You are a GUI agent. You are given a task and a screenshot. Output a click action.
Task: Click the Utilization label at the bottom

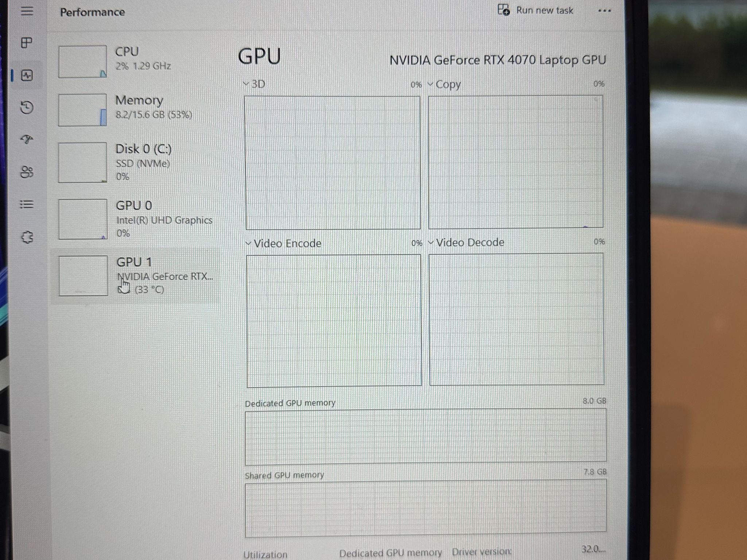pos(265,554)
